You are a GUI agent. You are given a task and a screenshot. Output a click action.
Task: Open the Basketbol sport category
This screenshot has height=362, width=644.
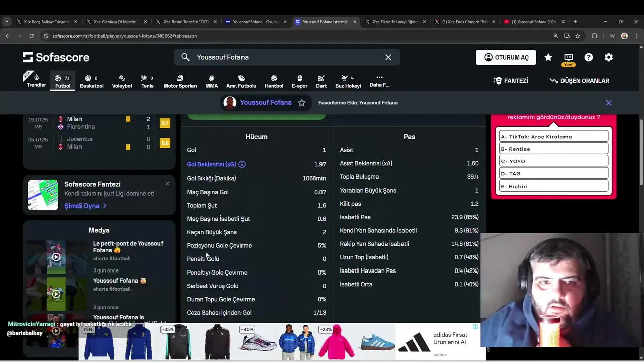[91, 81]
